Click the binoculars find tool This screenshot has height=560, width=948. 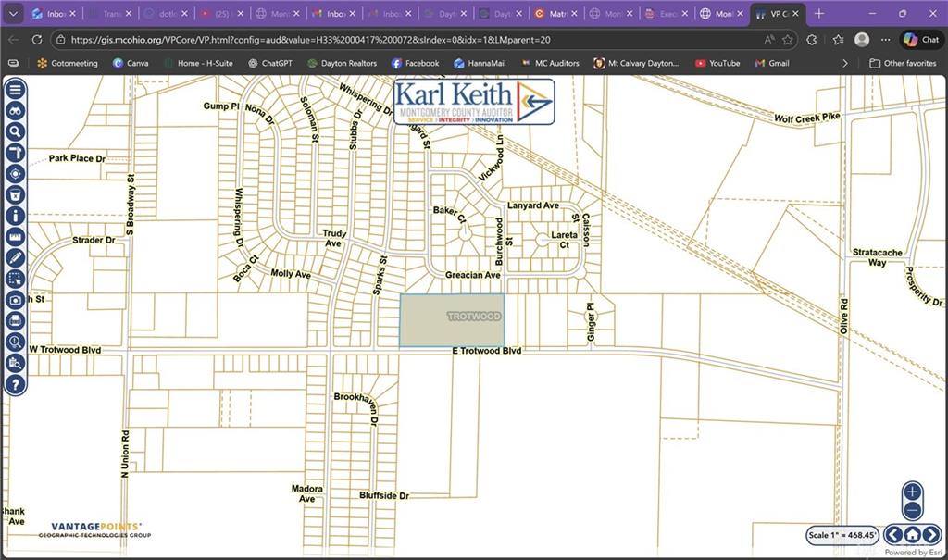click(15, 111)
